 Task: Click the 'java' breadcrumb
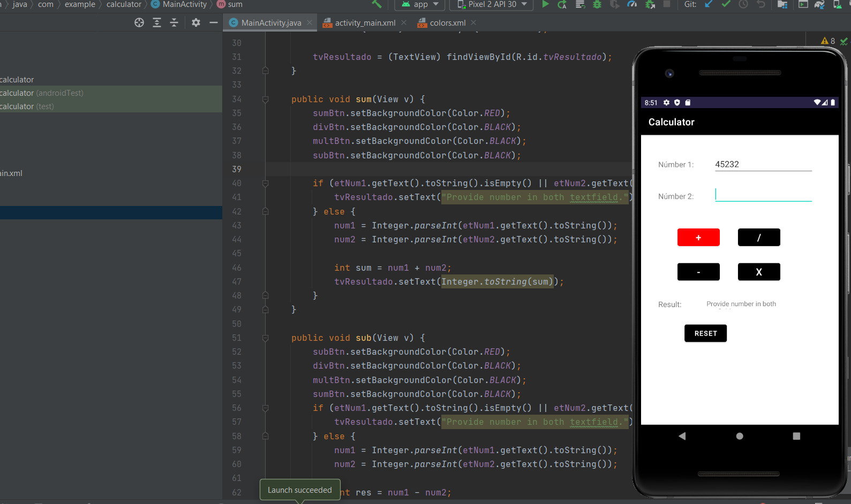(x=20, y=4)
